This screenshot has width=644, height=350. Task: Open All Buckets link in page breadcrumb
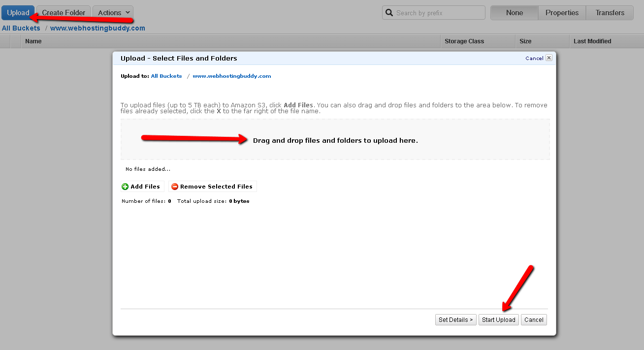pos(21,28)
